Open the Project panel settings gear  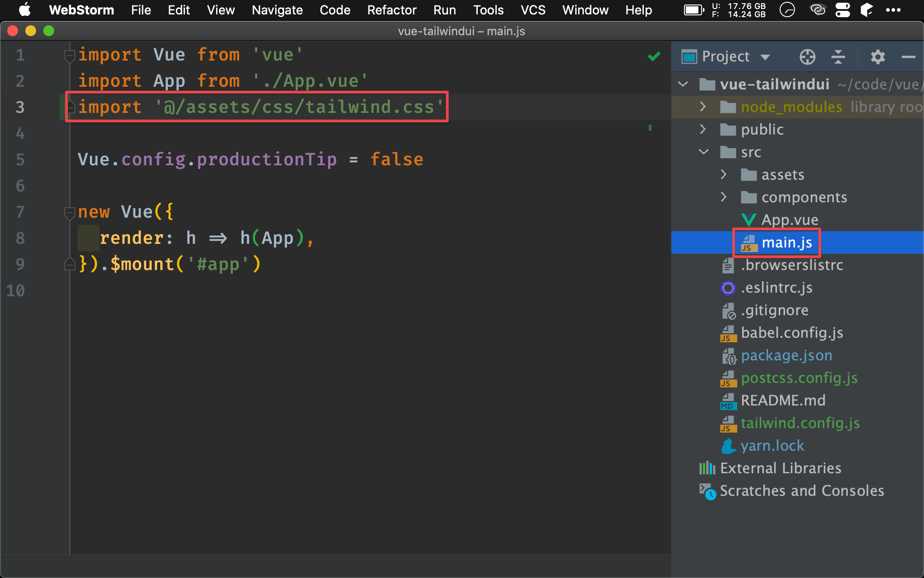(878, 57)
